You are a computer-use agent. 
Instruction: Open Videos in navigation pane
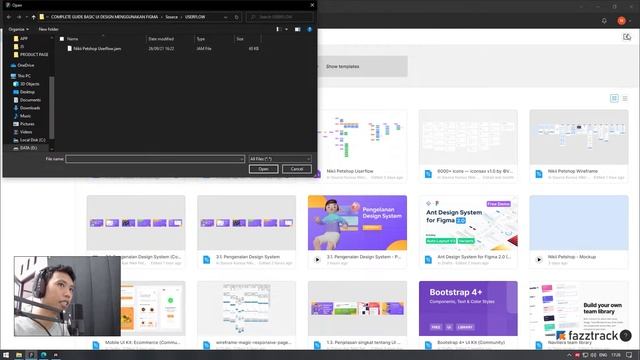tap(22, 132)
